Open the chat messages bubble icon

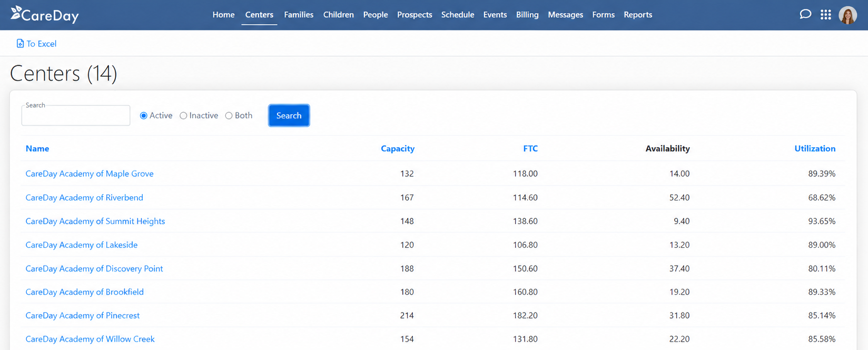(805, 15)
